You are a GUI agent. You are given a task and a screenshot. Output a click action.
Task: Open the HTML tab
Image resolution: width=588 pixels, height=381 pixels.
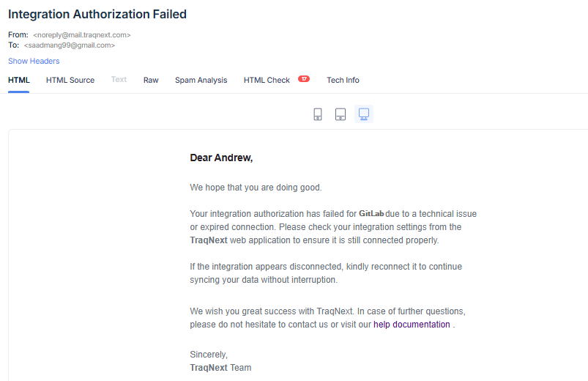coord(19,80)
